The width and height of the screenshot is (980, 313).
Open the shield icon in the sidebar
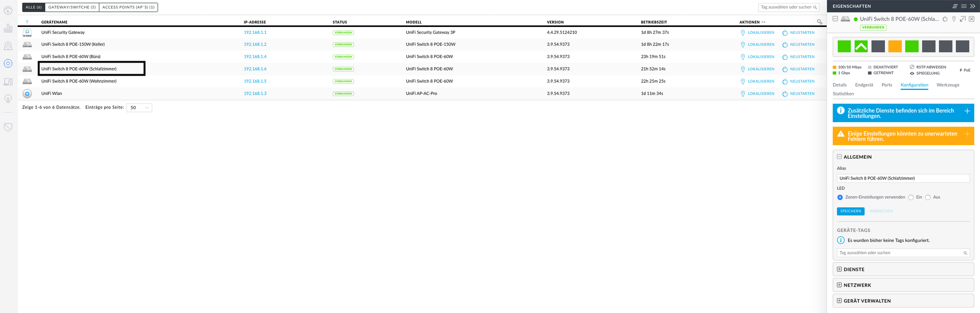pos(8,127)
